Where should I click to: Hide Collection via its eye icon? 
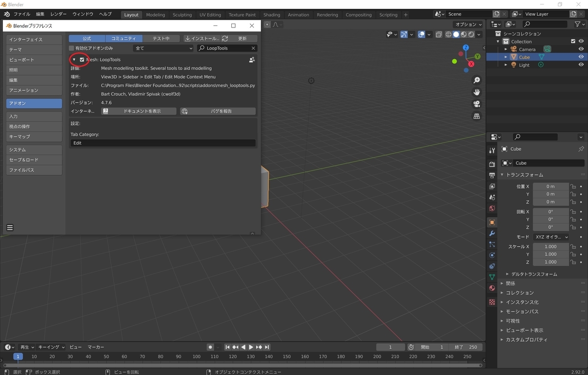[581, 42]
